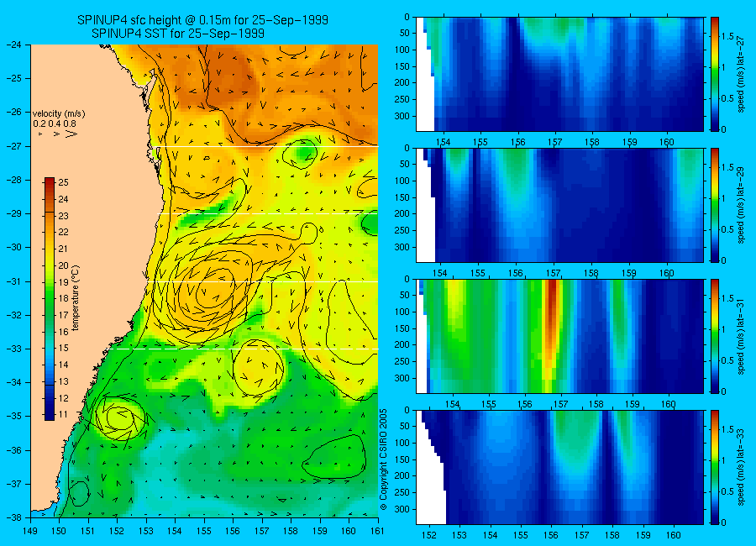Click the lat=-33 depth section plot
This screenshot has height=546, width=756.
pyautogui.click(x=559, y=467)
